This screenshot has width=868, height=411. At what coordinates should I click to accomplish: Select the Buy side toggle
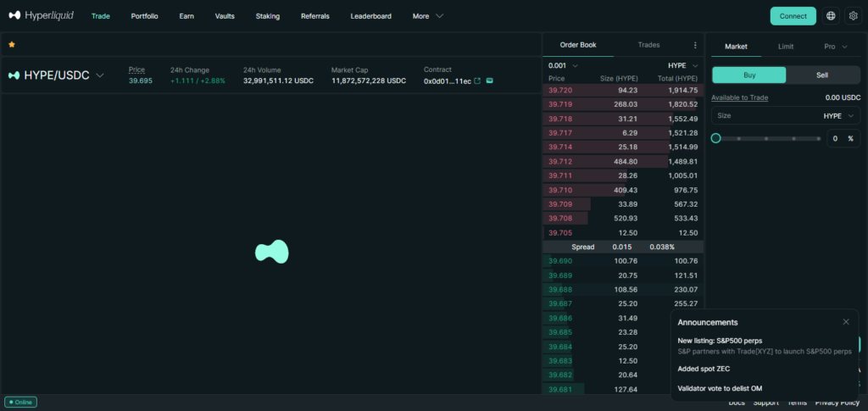click(x=749, y=75)
